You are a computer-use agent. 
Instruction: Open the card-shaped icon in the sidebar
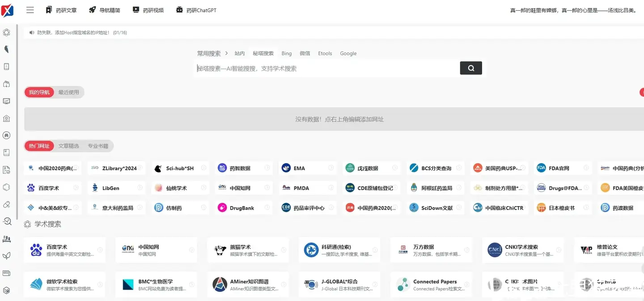(7, 273)
